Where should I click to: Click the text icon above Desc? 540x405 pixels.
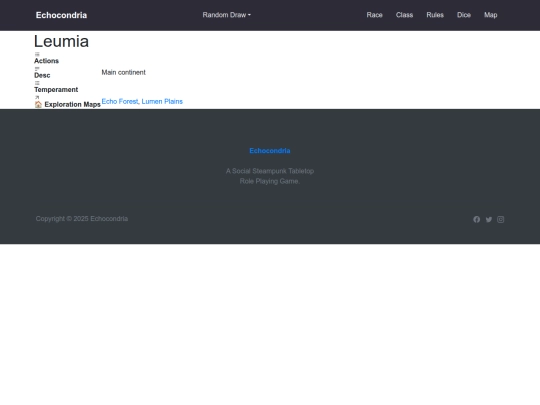tap(37, 69)
